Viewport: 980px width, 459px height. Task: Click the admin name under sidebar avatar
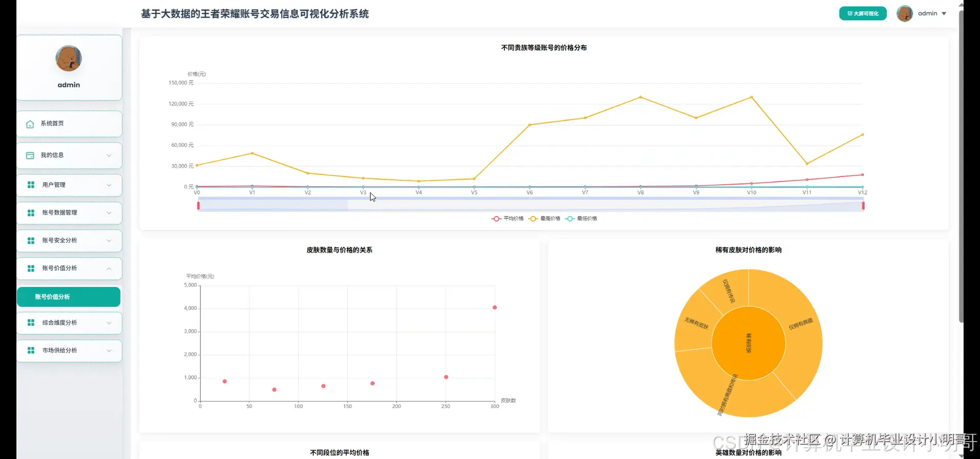coord(69,85)
